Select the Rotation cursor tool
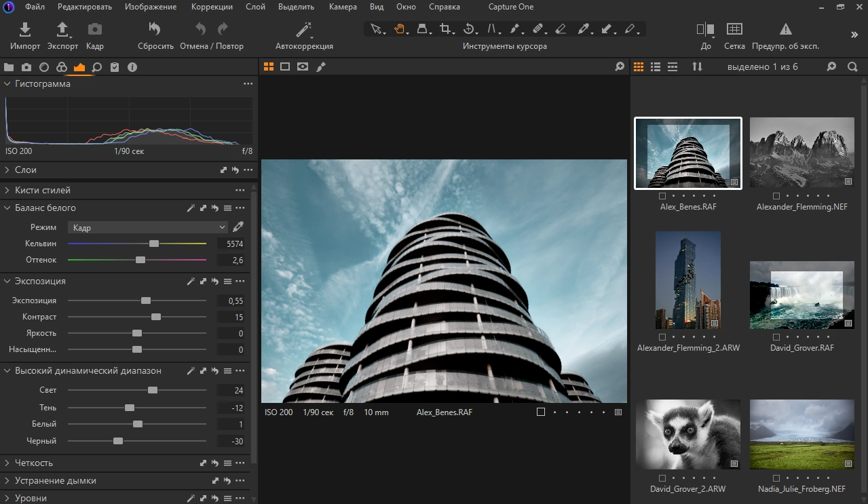The width and height of the screenshot is (868, 504). (469, 28)
